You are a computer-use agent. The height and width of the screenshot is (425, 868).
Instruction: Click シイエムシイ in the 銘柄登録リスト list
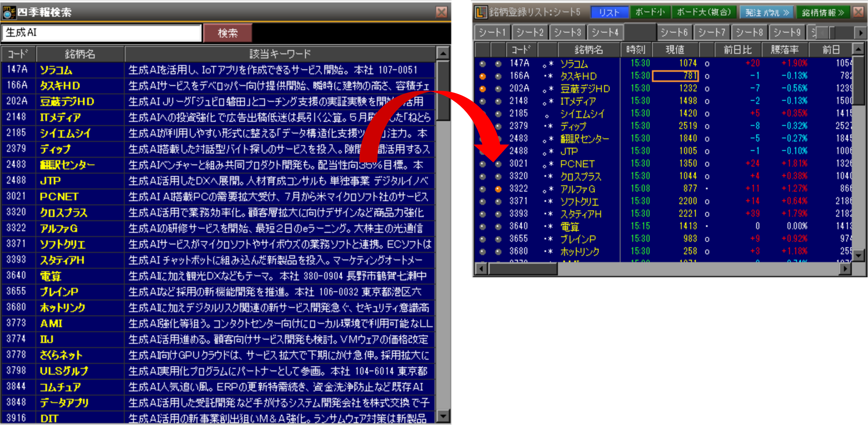click(582, 114)
